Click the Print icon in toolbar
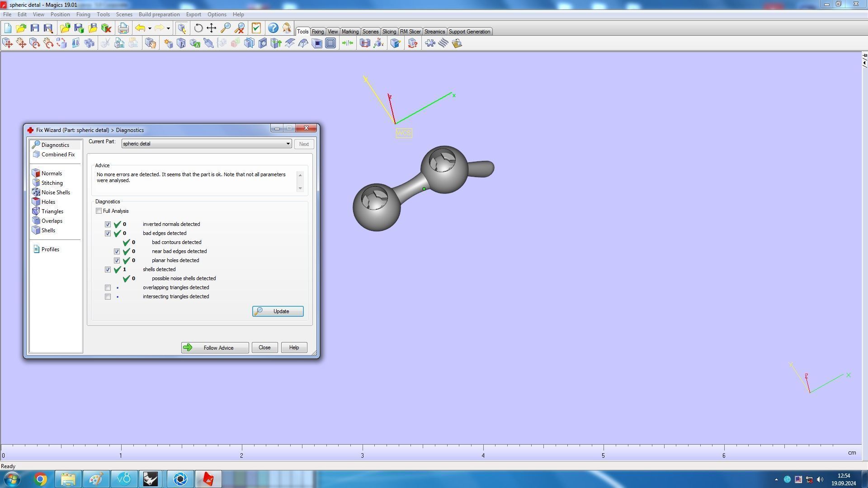This screenshot has width=868, height=488. pos(123,28)
